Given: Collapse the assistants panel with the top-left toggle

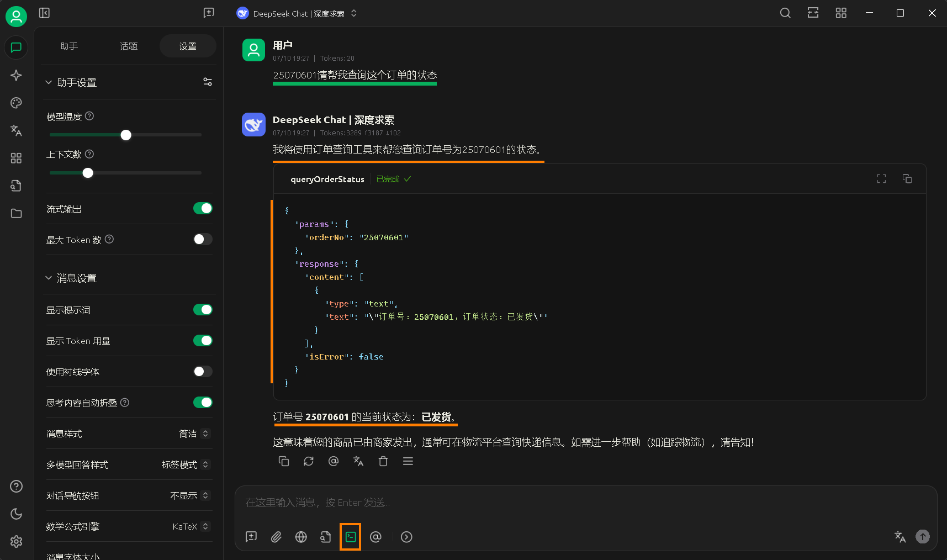Looking at the screenshot, I should click(x=45, y=13).
